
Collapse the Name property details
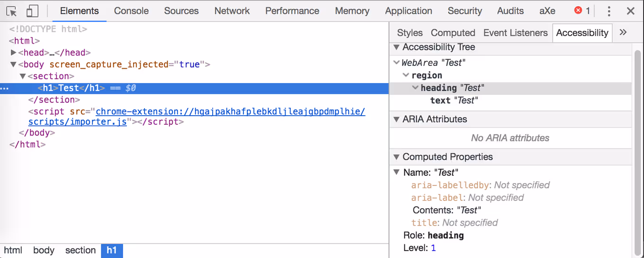397,173
